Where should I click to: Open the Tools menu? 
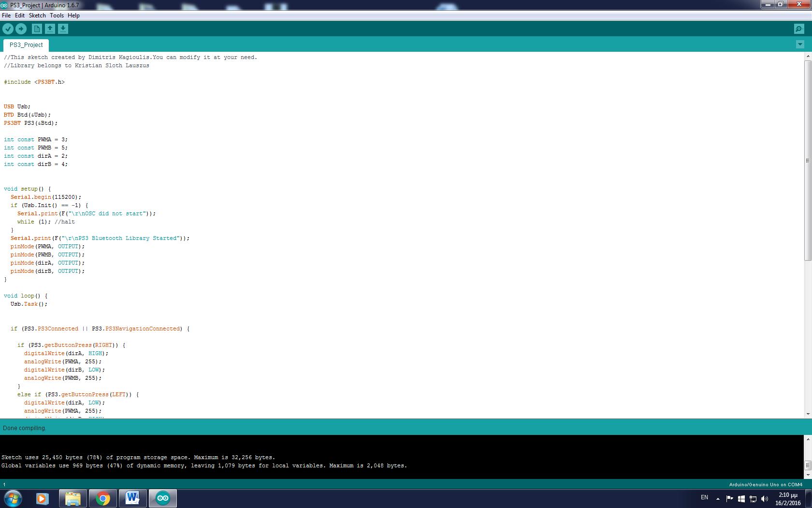pyautogui.click(x=57, y=15)
